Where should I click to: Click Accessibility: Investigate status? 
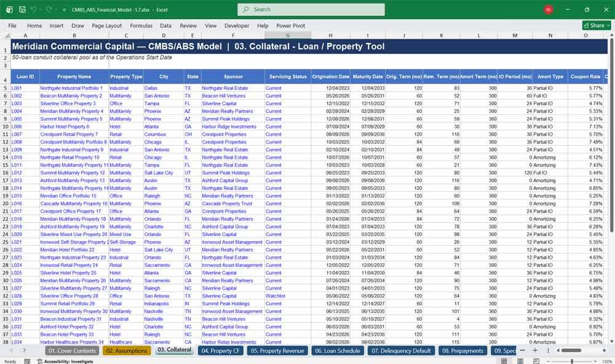65,362
